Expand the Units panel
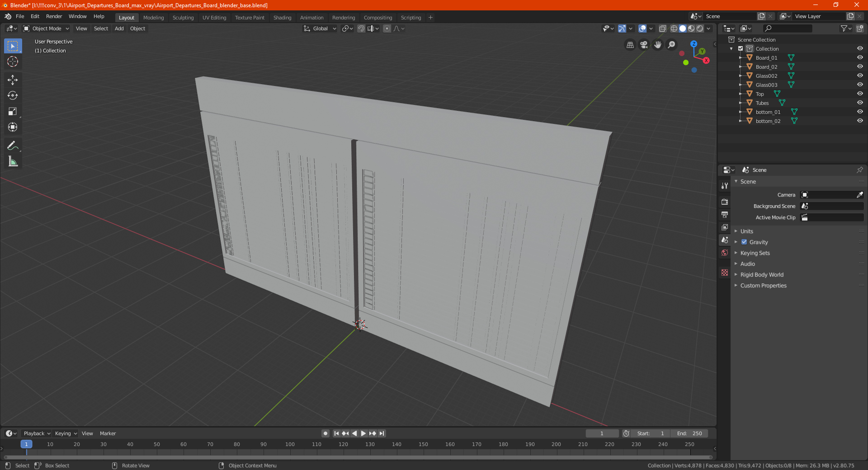Viewport: 868px width, 470px height. 746,231
